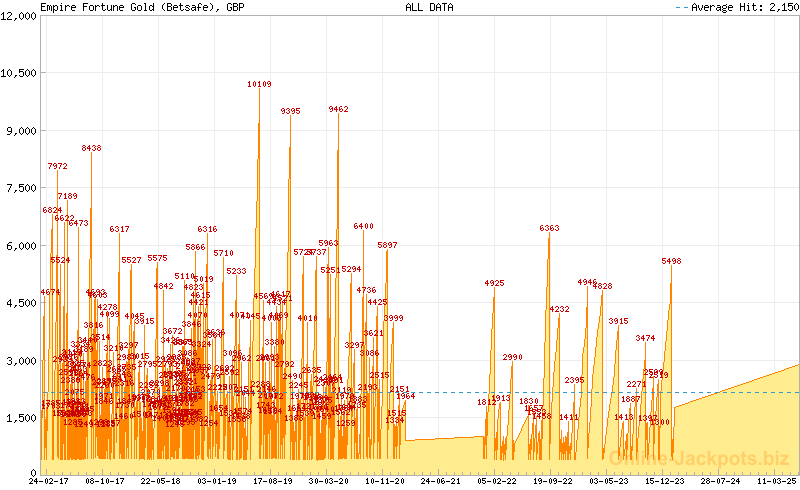The image size is (800, 490).
Task: Click the 12,000 y-axis value label
Action: coord(19,16)
